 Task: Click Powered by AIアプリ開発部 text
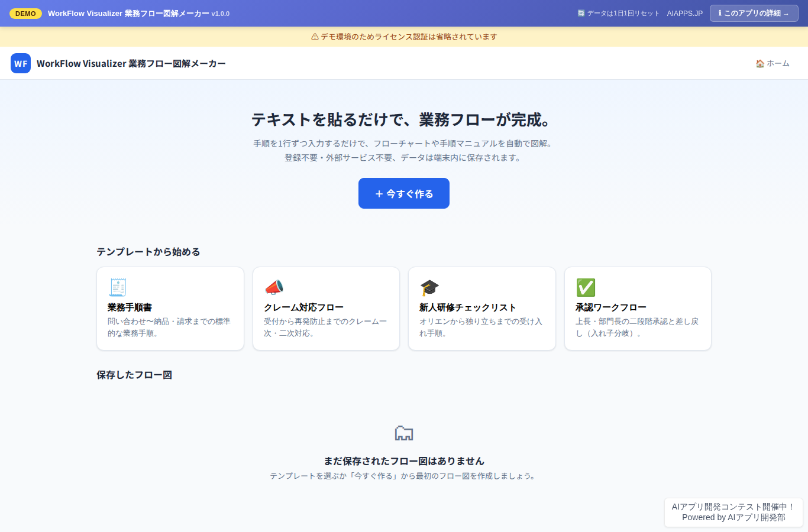coord(733,517)
